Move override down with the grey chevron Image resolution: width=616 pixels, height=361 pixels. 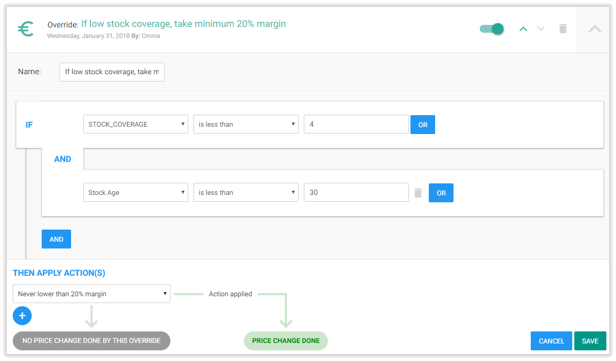(541, 29)
